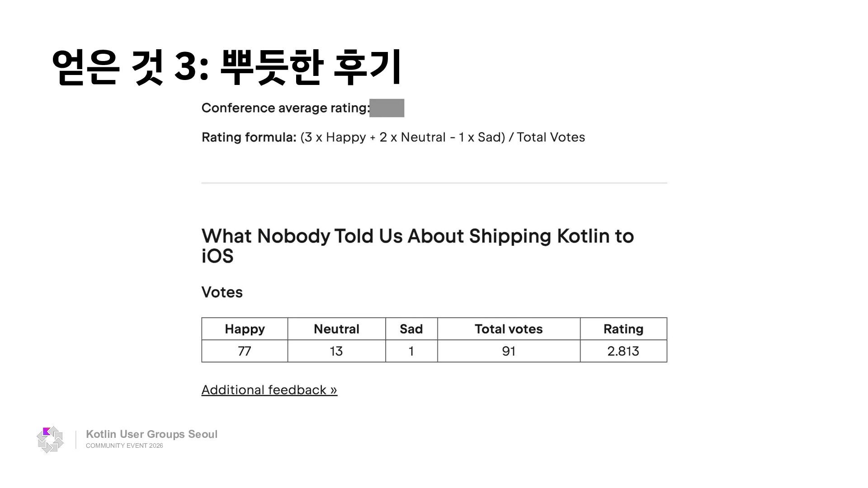Click the gray redacted rating box
Viewport: 868px width, 488px height.
pyautogui.click(x=387, y=108)
